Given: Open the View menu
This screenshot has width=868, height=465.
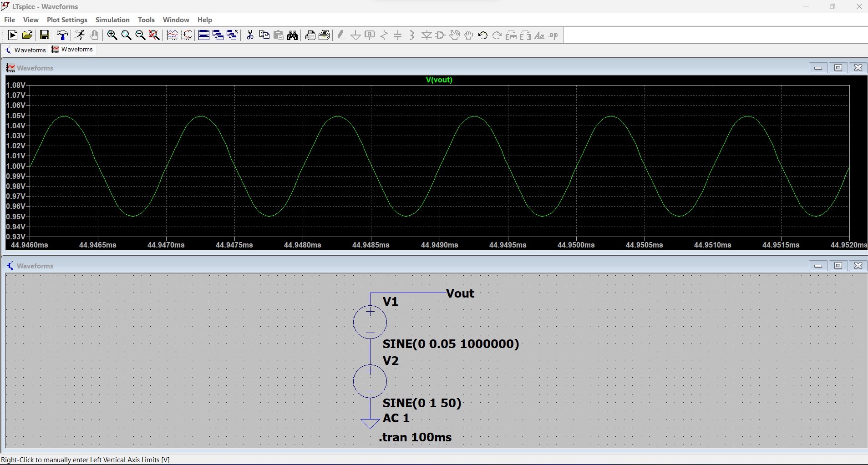Looking at the screenshot, I should click(x=31, y=20).
